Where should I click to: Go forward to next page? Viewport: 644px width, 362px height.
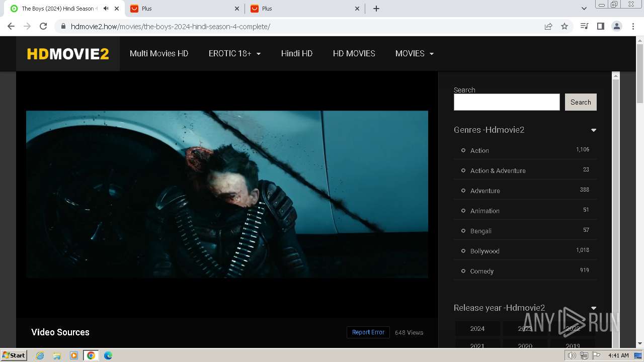click(27, 26)
